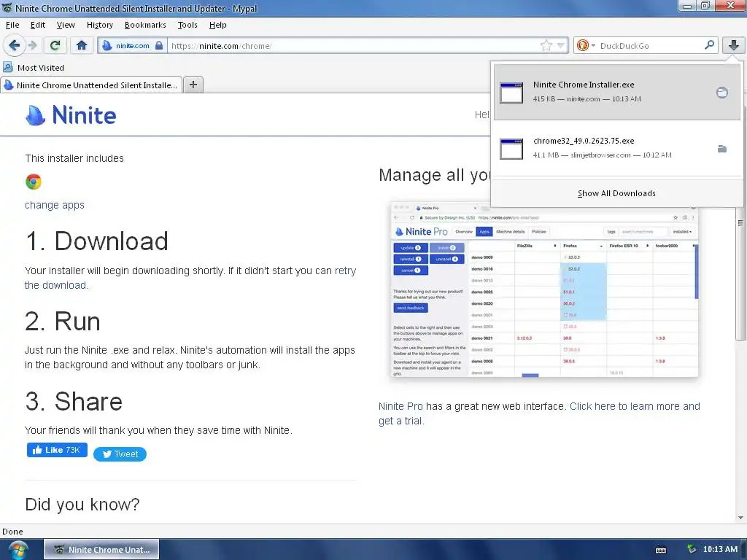Image resolution: width=747 pixels, height=560 pixels.
Task: Click the Mypal raccoon title bar icon
Action: coord(7,8)
